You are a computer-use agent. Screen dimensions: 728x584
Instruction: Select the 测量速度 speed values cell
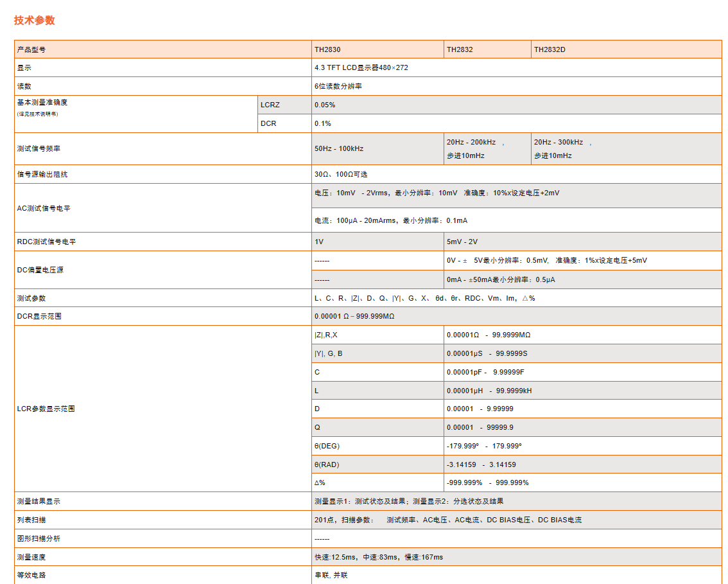click(379, 557)
